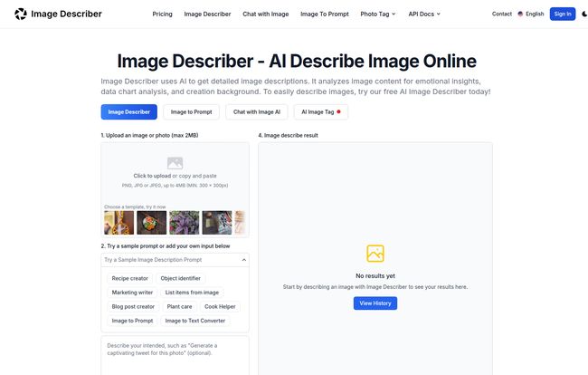
Task: Select the Blog post creator prompt
Action: (x=133, y=307)
